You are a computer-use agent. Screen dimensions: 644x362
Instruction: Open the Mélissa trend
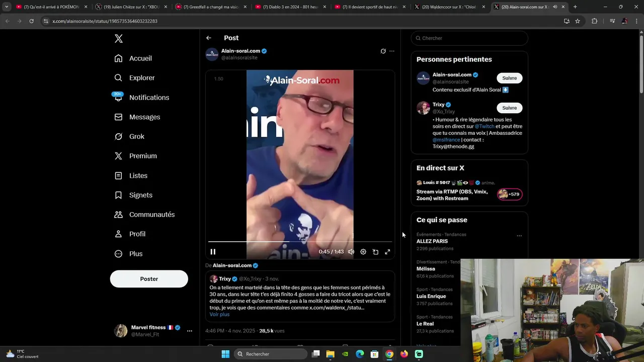[x=426, y=269]
